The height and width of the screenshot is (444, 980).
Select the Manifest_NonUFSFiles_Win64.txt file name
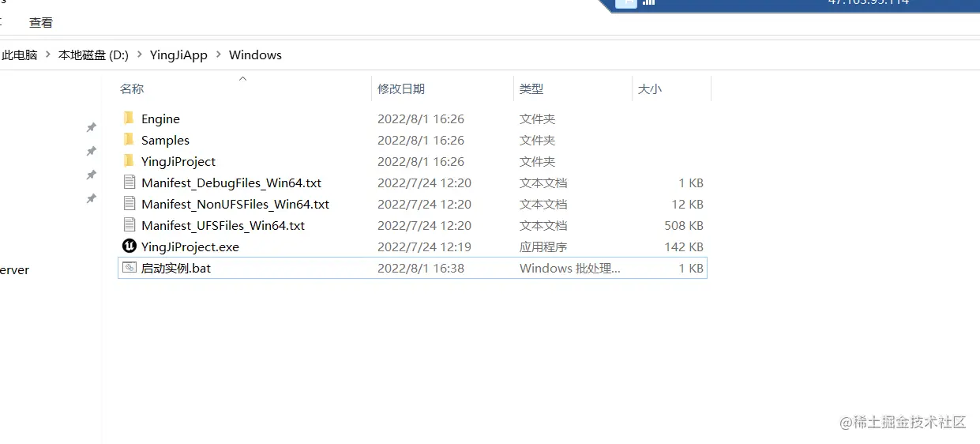[x=235, y=204]
